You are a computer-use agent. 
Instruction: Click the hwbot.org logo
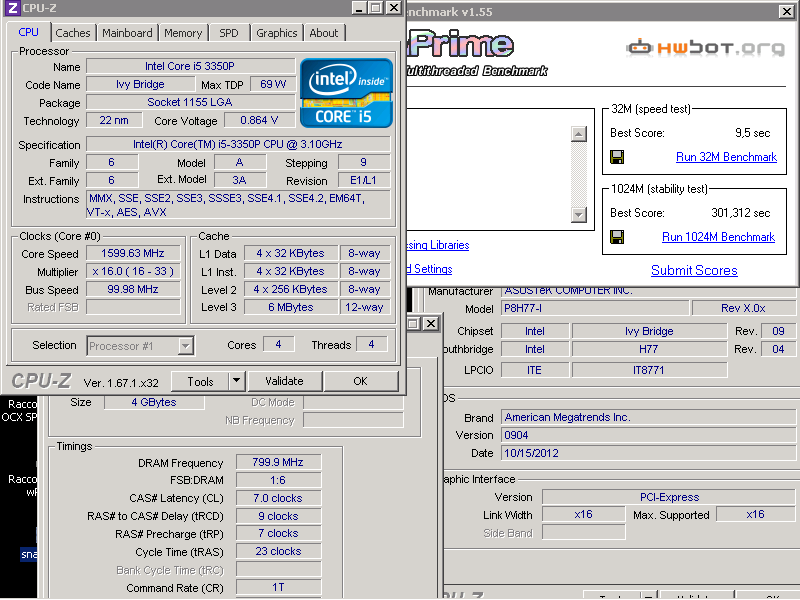[706, 47]
